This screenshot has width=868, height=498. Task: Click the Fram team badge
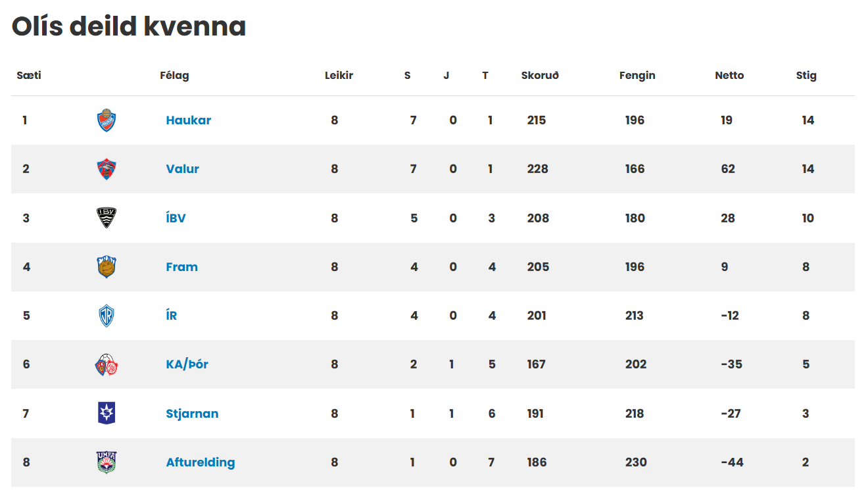106,267
